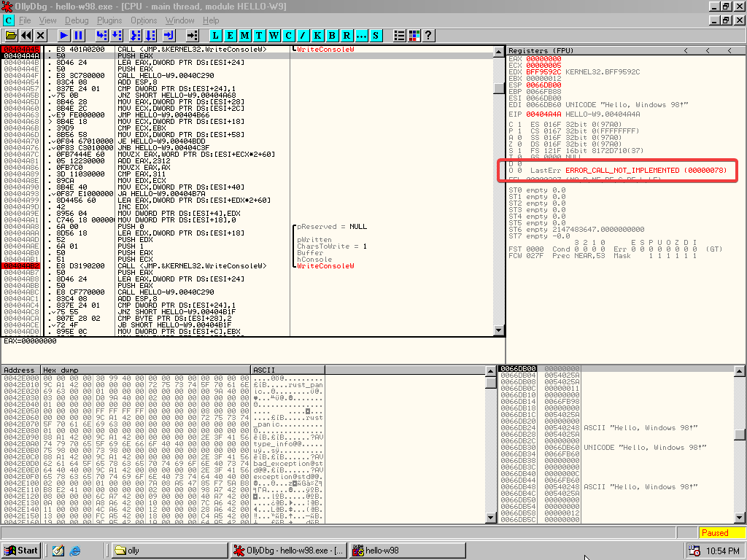The image size is (747, 560).
Task: Switch to hello-w98 taskbar button
Action: pyautogui.click(x=408, y=551)
